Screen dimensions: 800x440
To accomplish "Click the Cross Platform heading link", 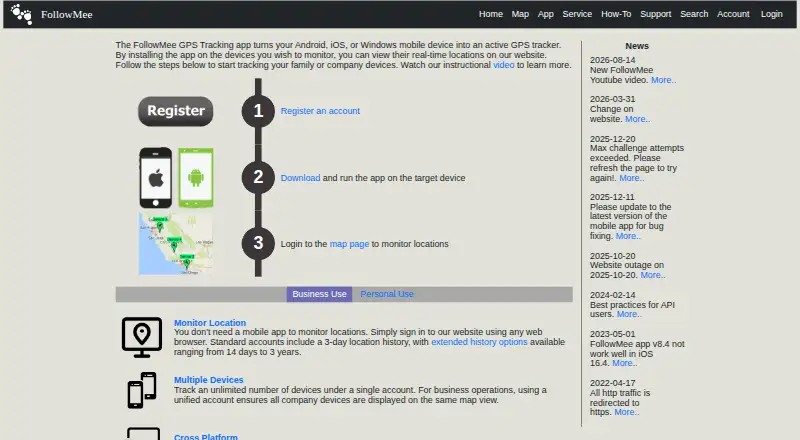I will (206, 436).
